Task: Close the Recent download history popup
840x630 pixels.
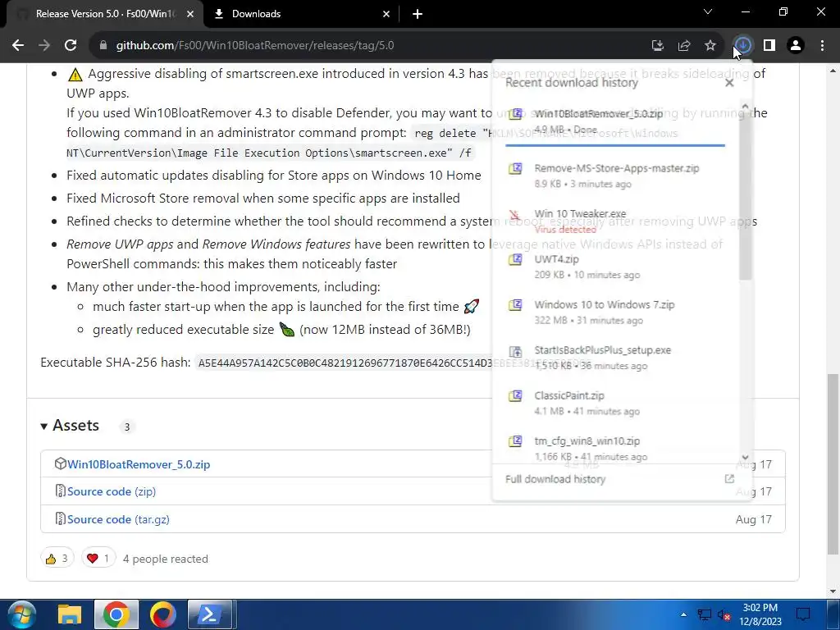Action: (x=729, y=83)
